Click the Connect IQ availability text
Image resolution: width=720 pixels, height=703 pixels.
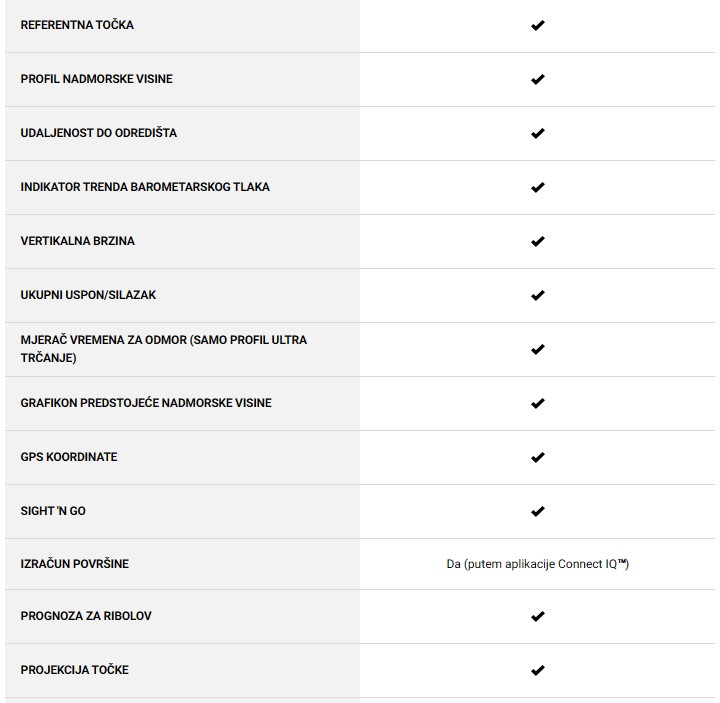[x=537, y=564]
